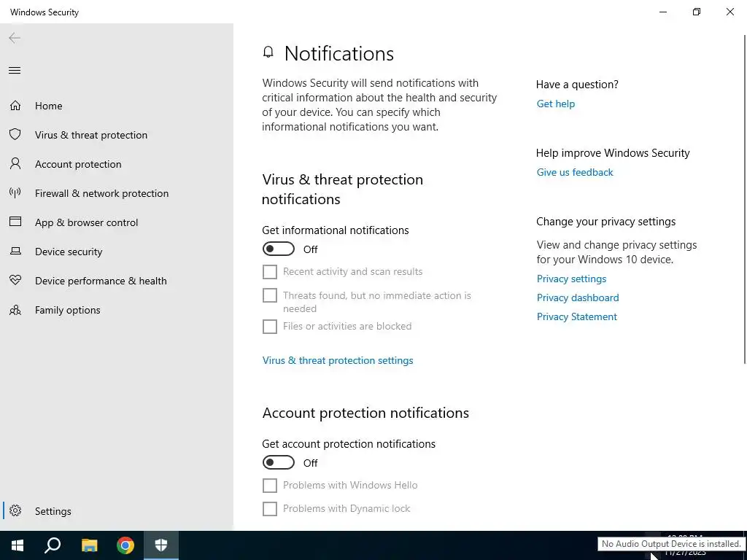747x560 pixels.
Task: Open the Windows Start menu
Action: pos(18,545)
